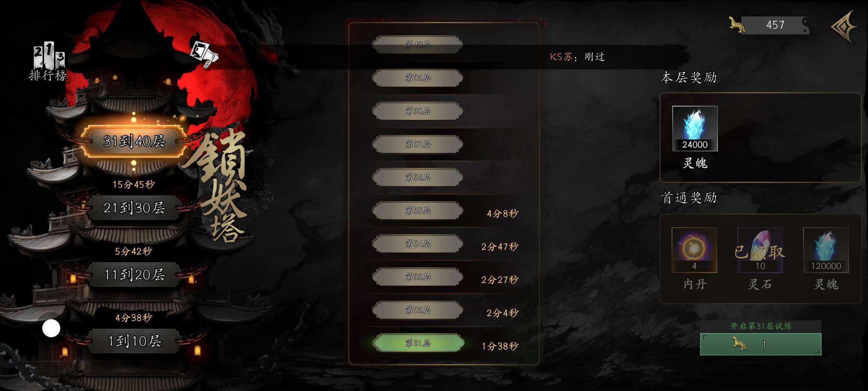Start the 开启第31层试炼 trial button

coord(761,344)
